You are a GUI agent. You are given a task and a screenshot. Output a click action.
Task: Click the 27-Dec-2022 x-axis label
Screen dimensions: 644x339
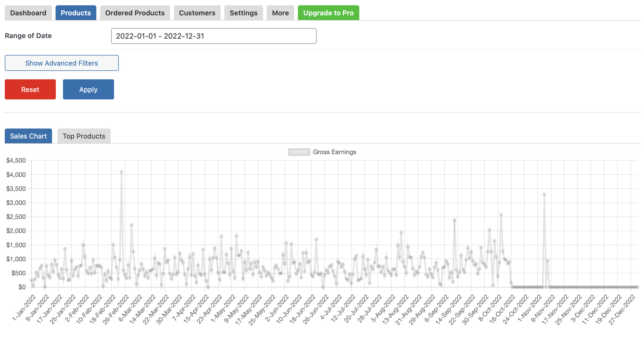pyautogui.click(x=622, y=310)
